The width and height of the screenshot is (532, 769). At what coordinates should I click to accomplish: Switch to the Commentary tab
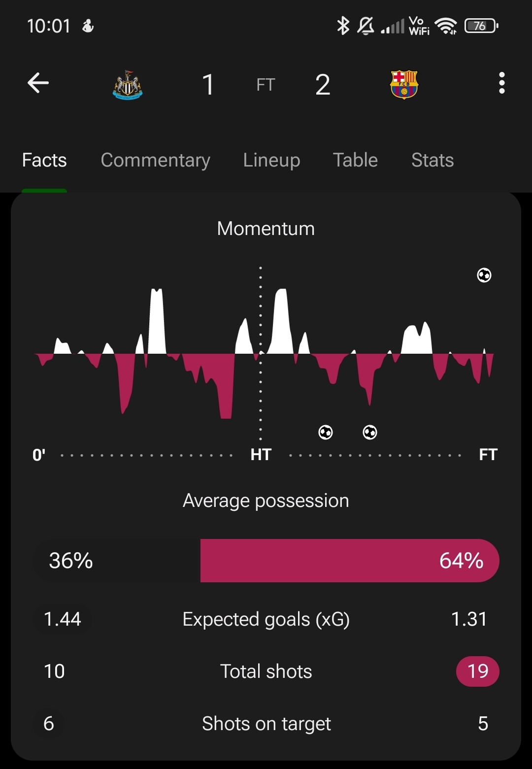(x=155, y=160)
